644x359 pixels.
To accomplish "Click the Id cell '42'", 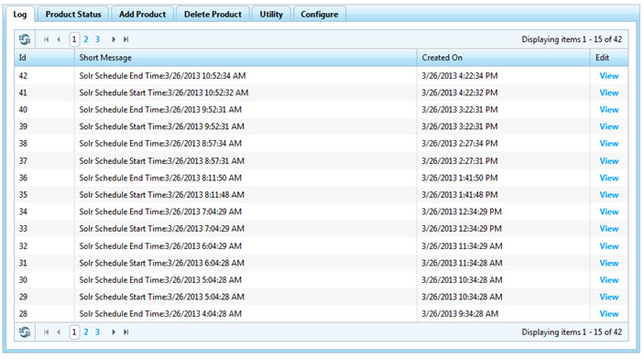I will point(23,76).
